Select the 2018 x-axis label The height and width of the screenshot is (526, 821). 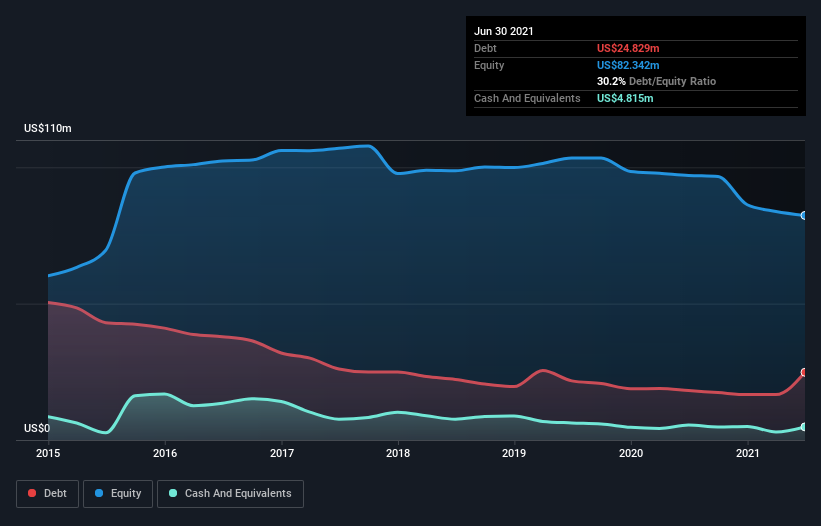click(x=398, y=453)
